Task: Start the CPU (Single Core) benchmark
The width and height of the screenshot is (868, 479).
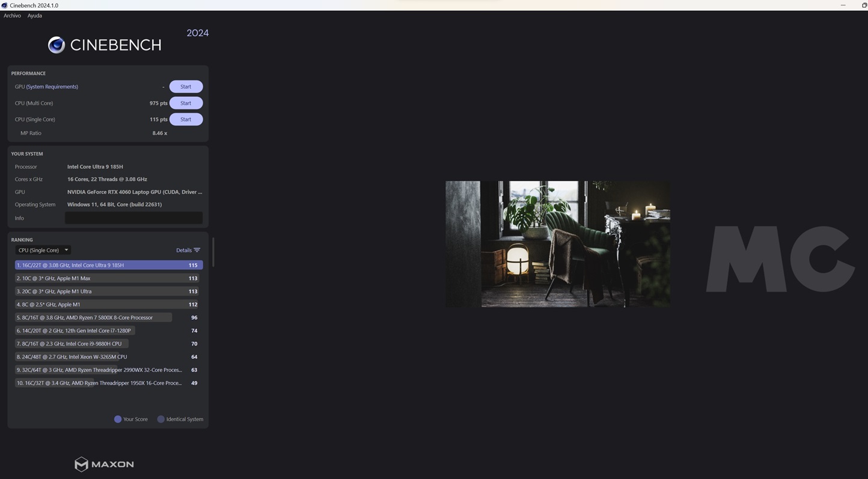Action: [186, 119]
